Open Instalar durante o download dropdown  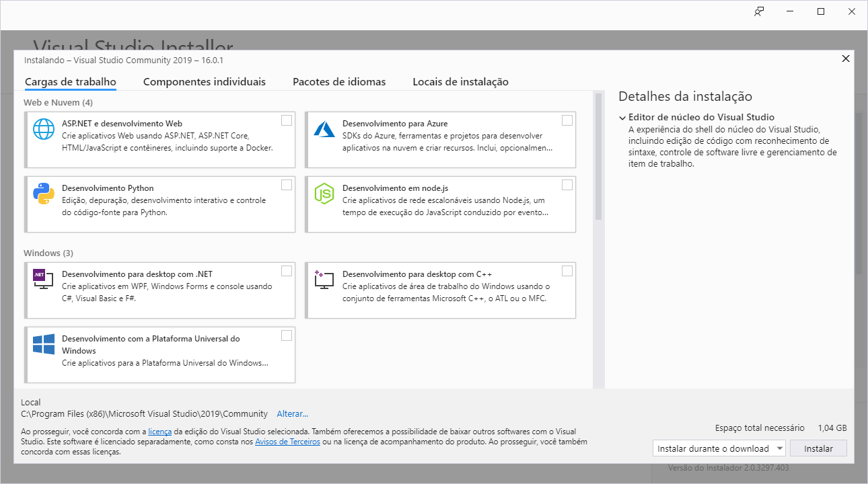(719, 448)
